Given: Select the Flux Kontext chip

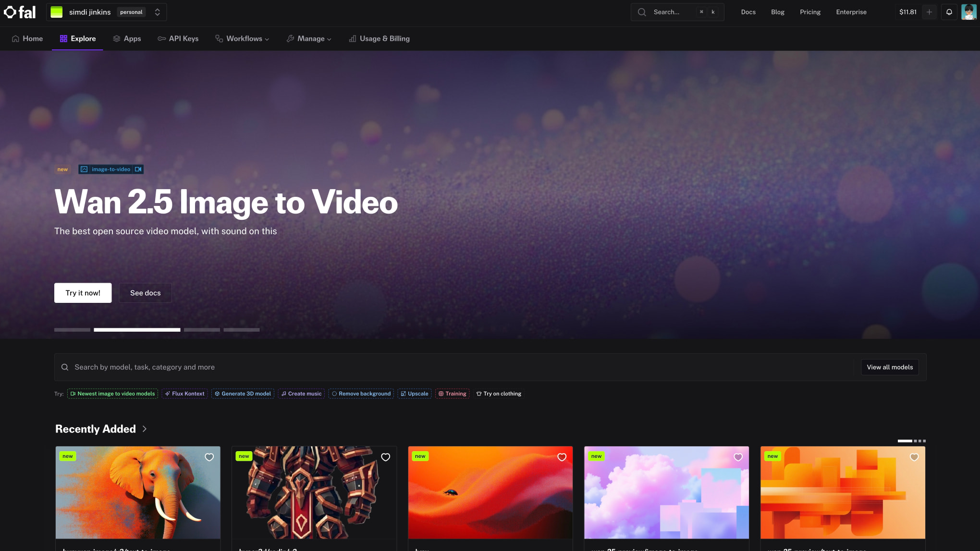Looking at the screenshot, I should (x=185, y=394).
